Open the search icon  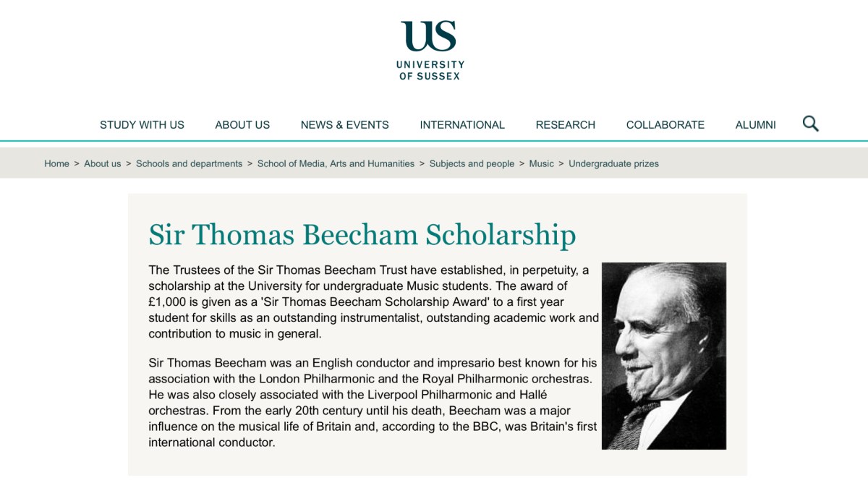coord(810,123)
